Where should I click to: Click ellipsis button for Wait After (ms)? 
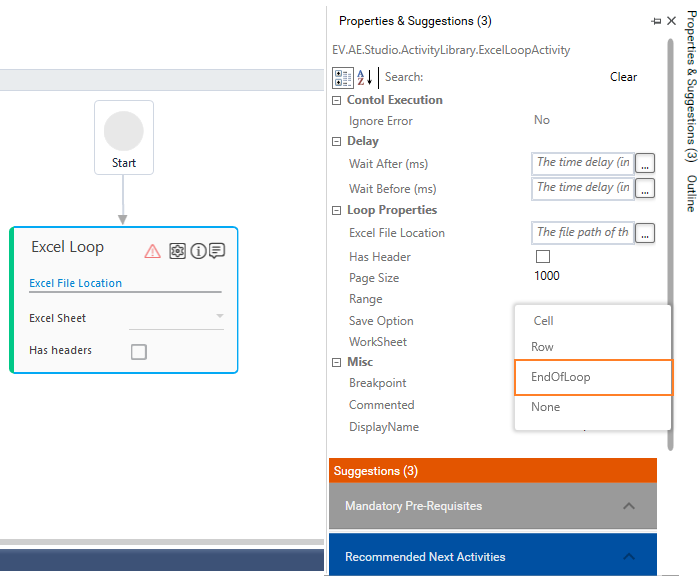[645, 163]
